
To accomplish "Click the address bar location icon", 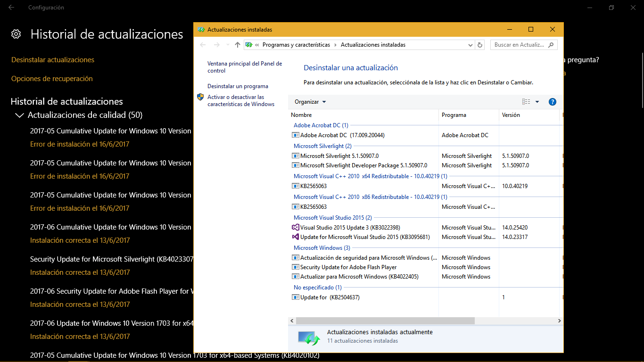I will (249, 45).
